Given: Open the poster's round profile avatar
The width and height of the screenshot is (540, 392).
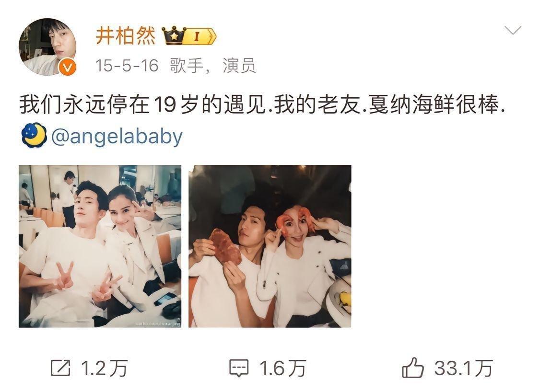Looking at the screenshot, I should pyautogui.click(x=47, y=46).
